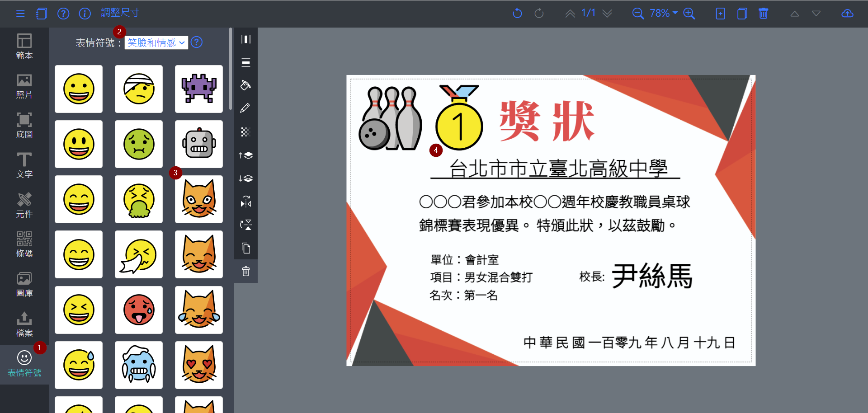This screenshot has width=868, height=413.
Task: Flip the selected object horizontally
Action: click(246, 202)
